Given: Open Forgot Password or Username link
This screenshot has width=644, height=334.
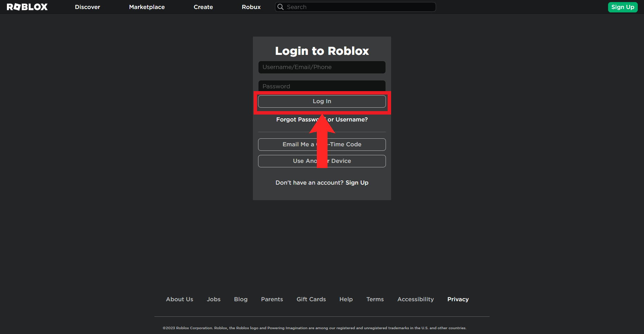Looking at the screenshot, I should 322,120.
